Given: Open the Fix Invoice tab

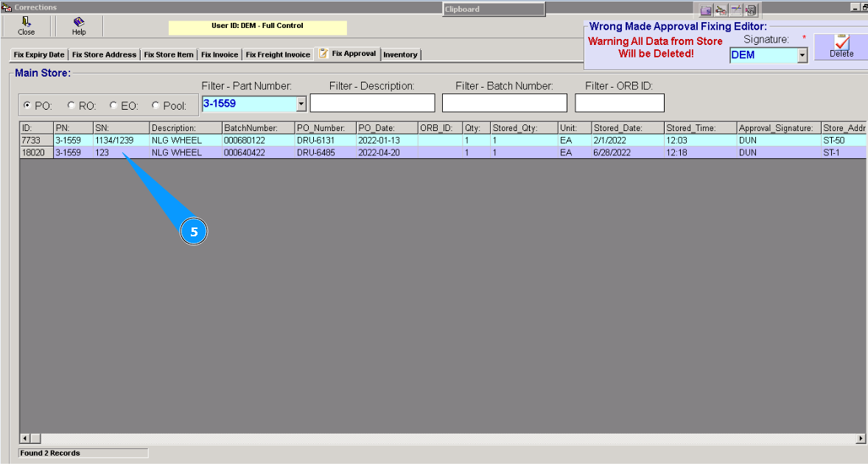Looking at the screenshot, I should click(x=220, y=54).
